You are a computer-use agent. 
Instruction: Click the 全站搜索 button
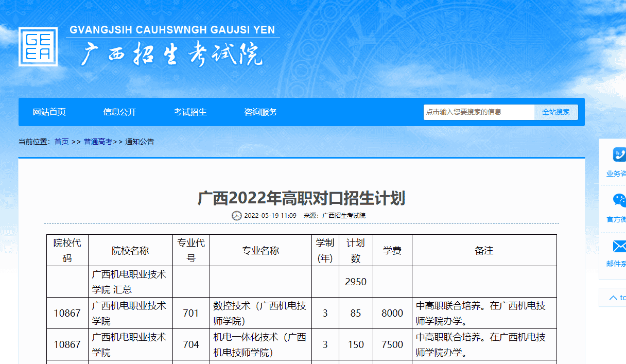click(x=556, y=112)
